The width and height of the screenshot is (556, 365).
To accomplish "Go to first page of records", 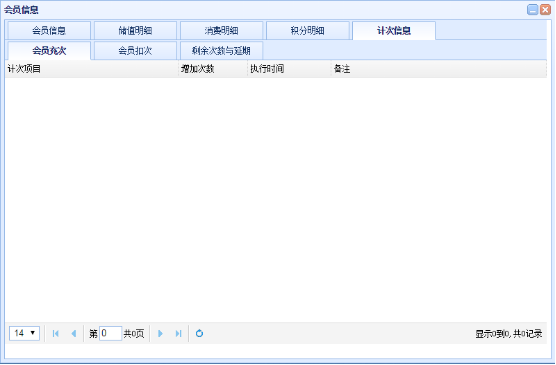I will pos(55,334).
